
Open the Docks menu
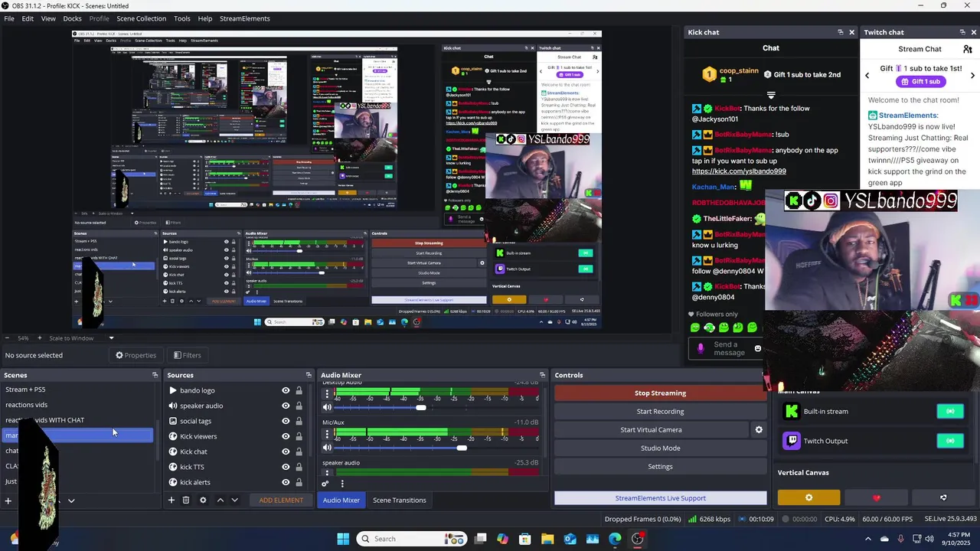[72, 18]
